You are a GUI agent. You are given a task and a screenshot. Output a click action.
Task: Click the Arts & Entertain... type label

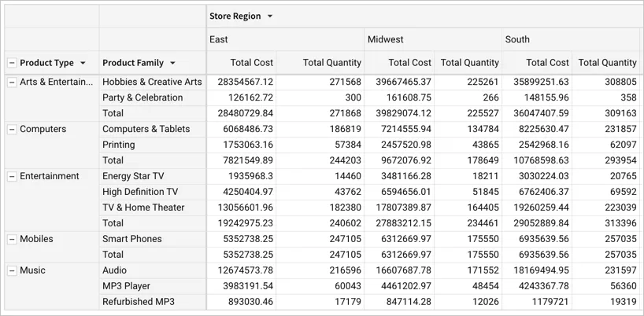click(x=57, y=82)
